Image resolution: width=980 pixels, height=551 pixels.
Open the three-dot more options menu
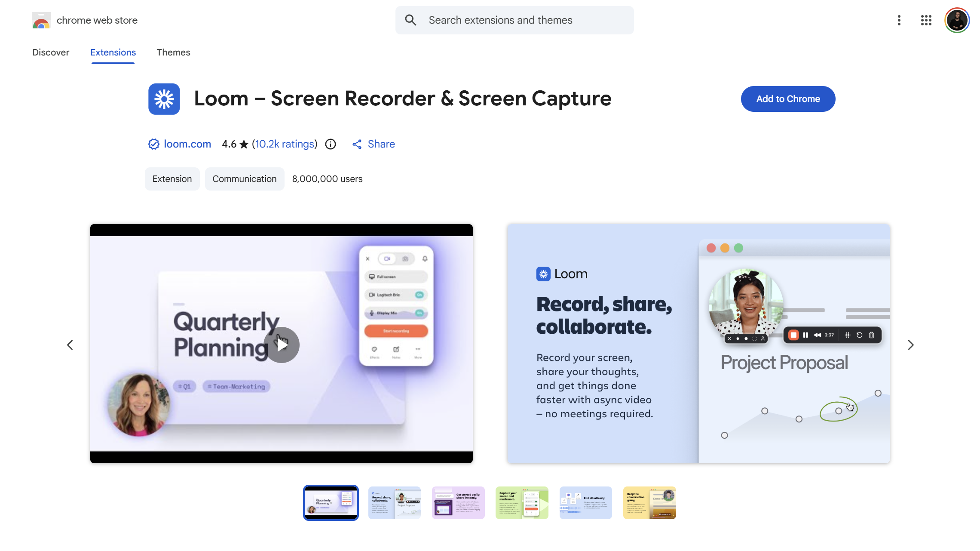[x=899, y=20]
